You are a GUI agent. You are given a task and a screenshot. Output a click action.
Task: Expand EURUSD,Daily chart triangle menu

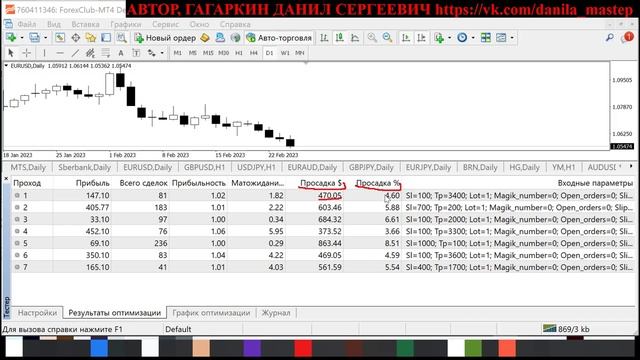(x=6, y=65)
